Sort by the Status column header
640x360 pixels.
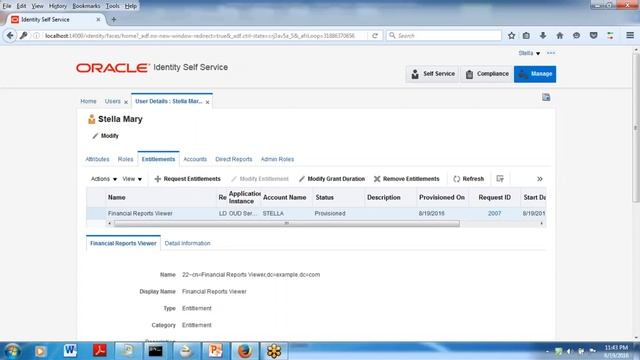[x=339, y=197]
